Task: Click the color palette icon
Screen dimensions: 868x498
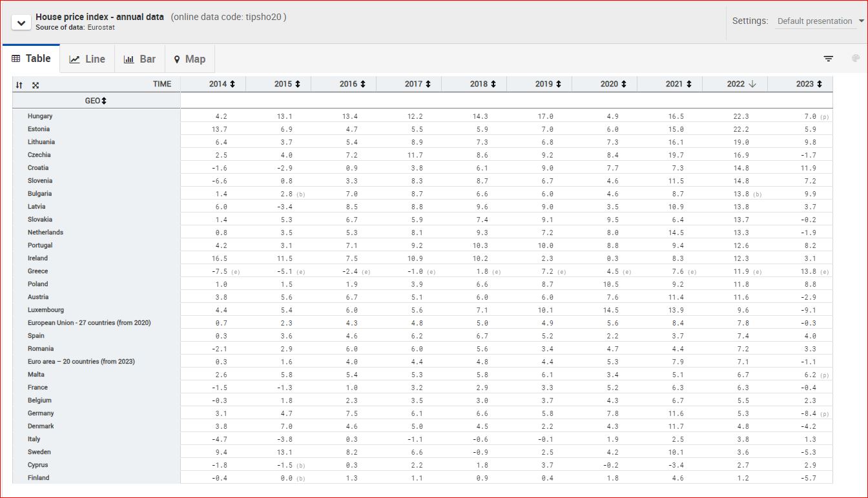Action: tap(856, 59)
